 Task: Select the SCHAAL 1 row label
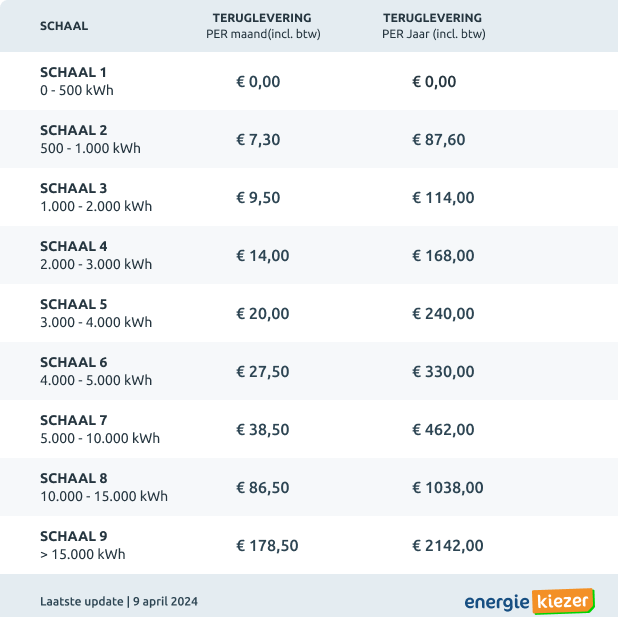pyautogui.click(x=77, y=81)
